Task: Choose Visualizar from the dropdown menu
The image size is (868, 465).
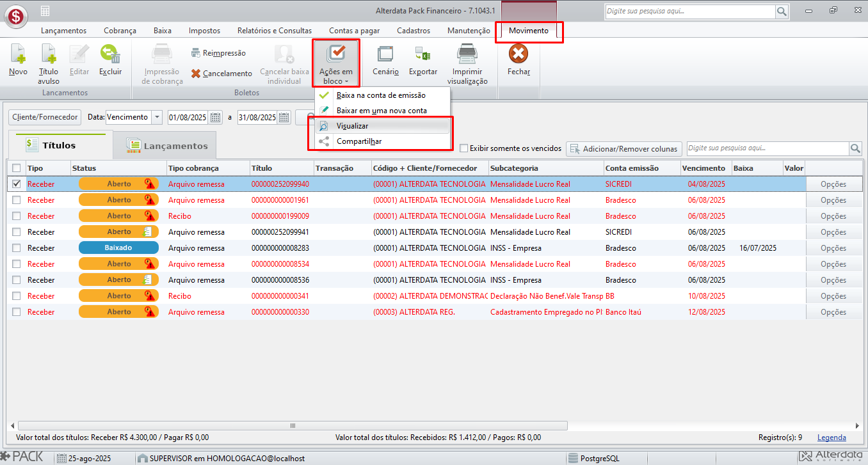Action: [353, 126]
